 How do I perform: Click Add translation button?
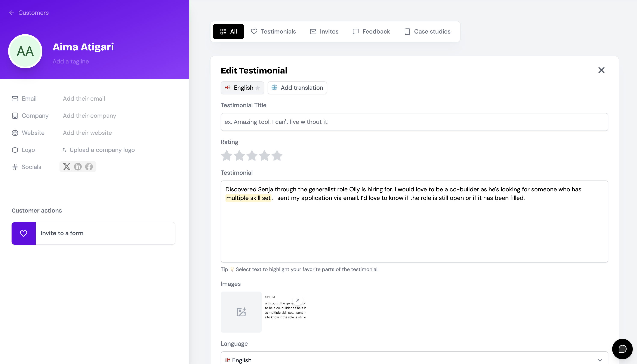pos(297,88)
